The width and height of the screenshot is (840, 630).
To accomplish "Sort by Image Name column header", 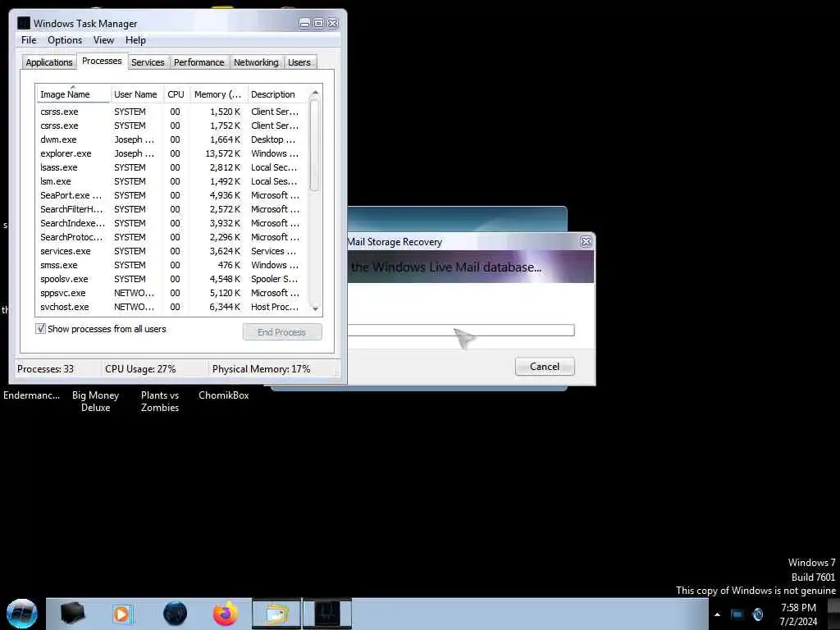I will click(73, 94).
